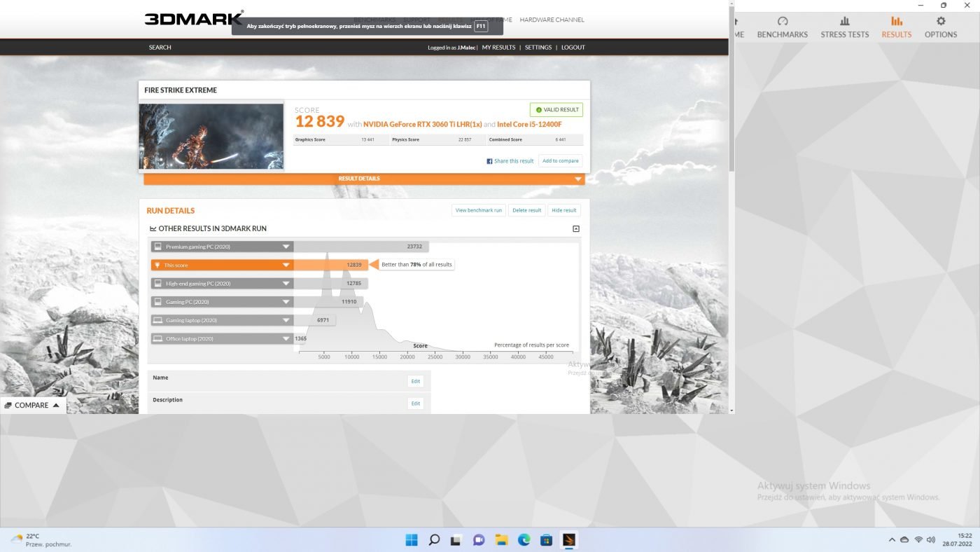This screenshot has width=980, height=552.
Task: Expand High-end gaming PC (2020) dropdown arrow
Action: 286,284
